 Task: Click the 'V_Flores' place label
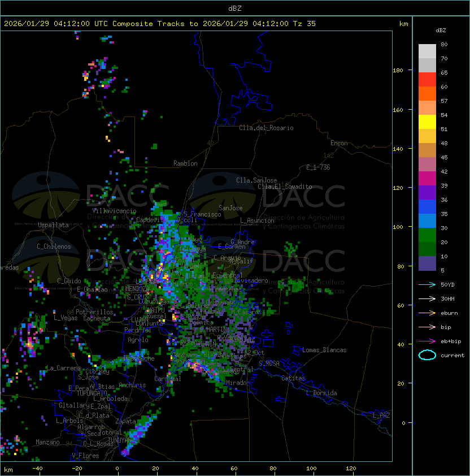tap(85, 456)
